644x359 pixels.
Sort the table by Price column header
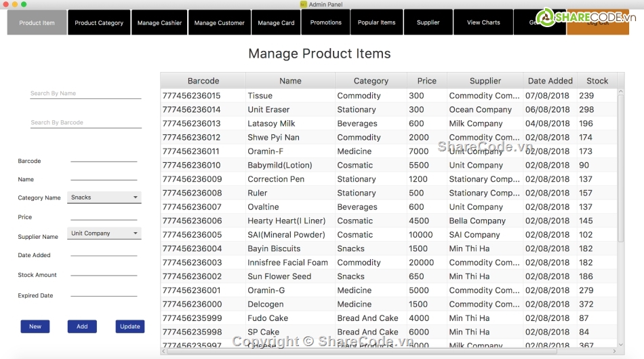click(x=426, y=81)
